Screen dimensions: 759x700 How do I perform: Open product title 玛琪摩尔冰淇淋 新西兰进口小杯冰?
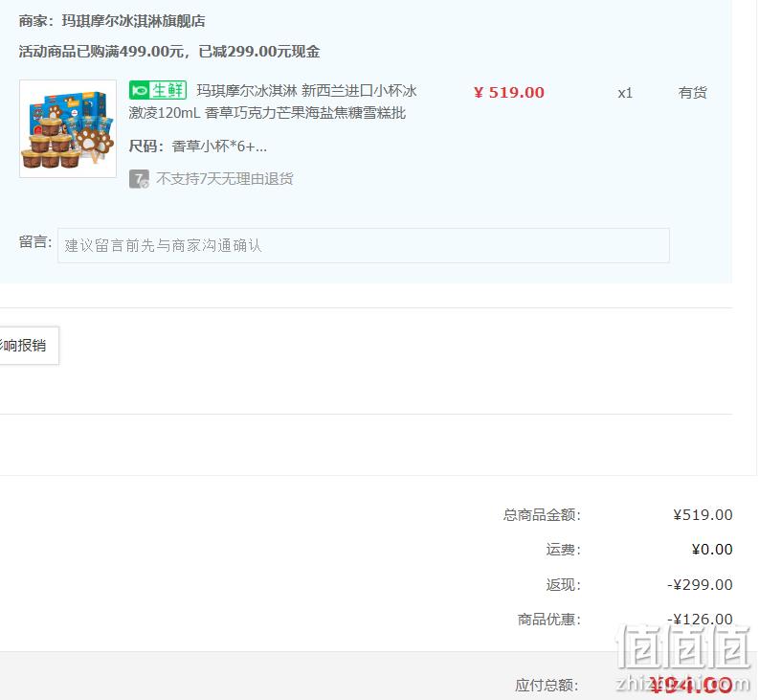[x=306, y=91]
